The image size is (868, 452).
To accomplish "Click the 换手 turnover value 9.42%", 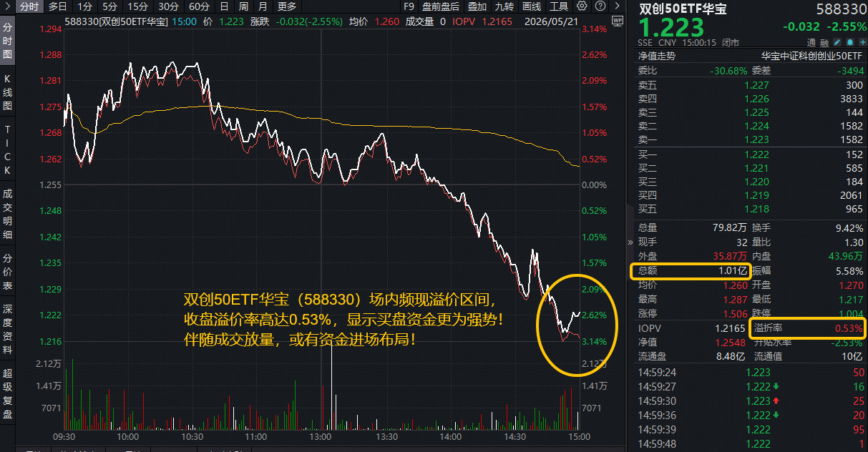I will coord(849,228).
